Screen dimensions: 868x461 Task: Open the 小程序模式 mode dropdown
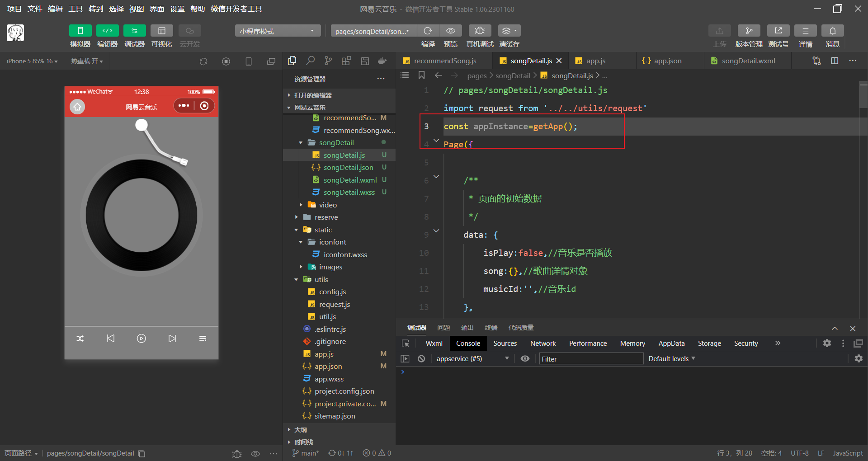pos(277,31)
